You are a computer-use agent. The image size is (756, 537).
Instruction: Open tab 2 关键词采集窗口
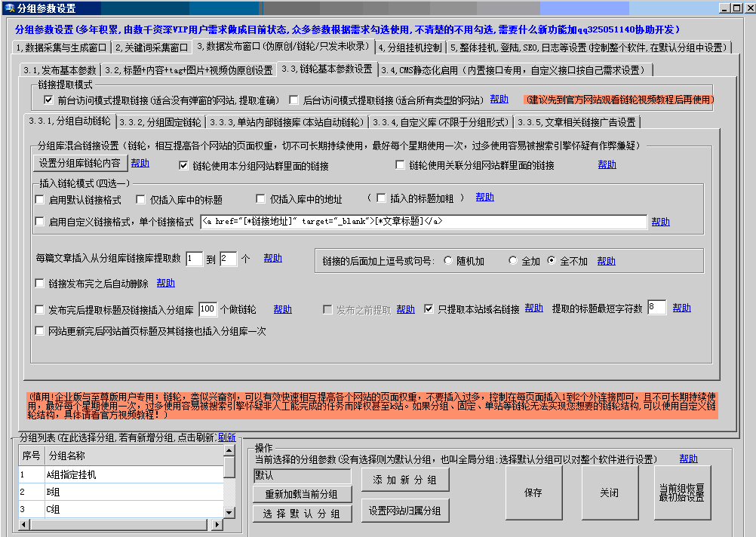click(x=152, y=48)
